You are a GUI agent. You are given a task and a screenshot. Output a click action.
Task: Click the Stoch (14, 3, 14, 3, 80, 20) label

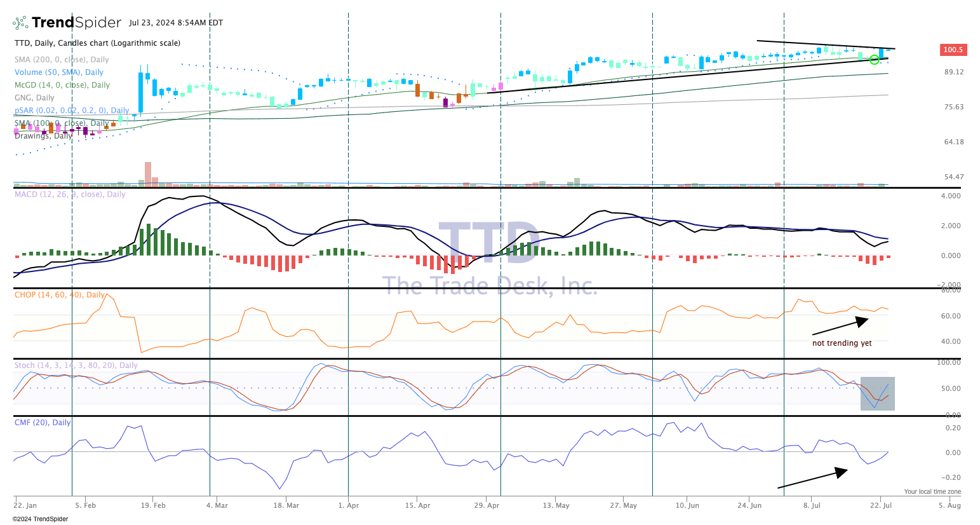76,365
